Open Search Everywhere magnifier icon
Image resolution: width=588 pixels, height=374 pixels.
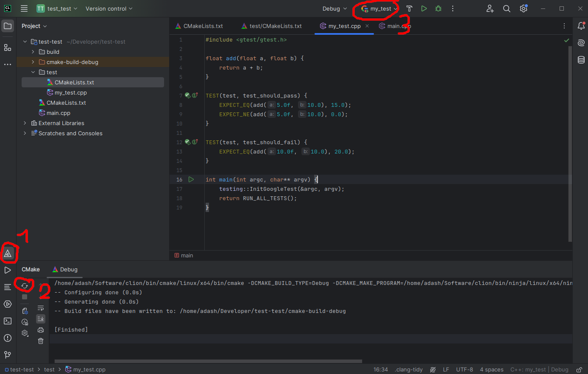(507, 8)
